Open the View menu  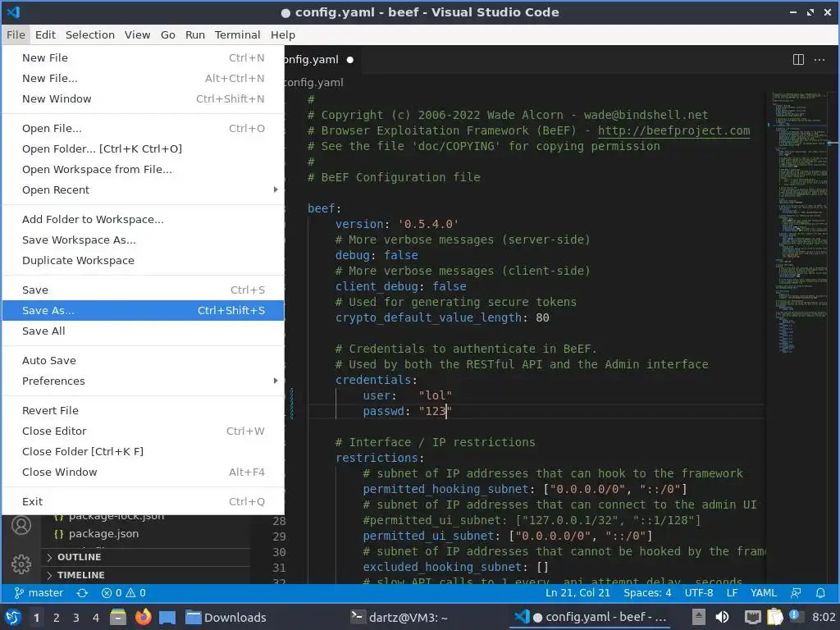(x=138, y=34)
